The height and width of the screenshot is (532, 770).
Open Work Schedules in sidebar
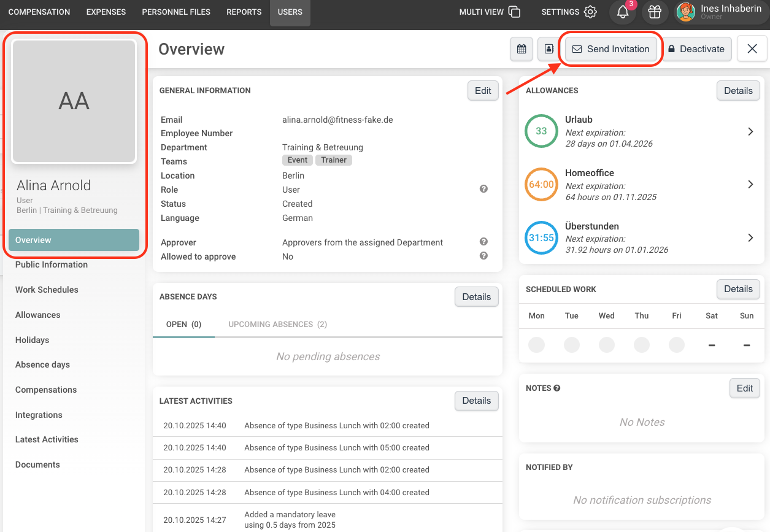point(47,290)
